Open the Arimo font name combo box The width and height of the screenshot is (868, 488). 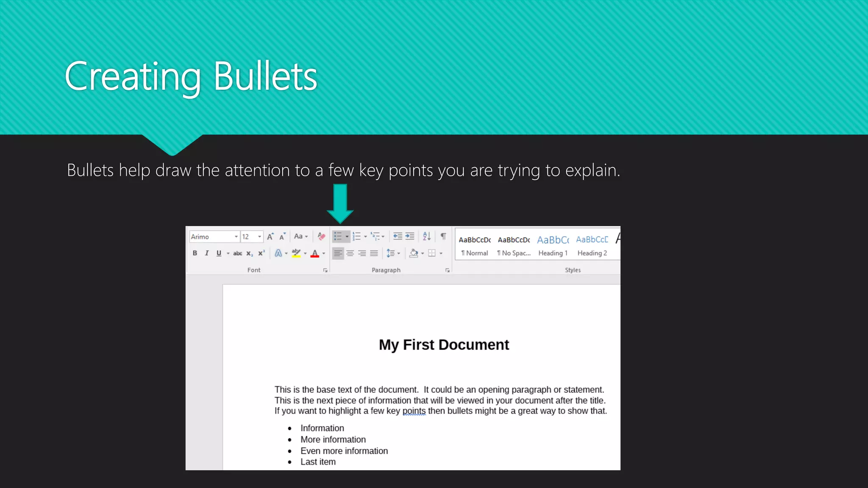pyautogui.click(x=214, y=236)
